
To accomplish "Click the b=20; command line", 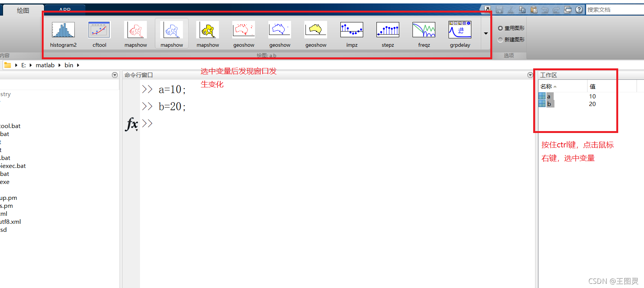I will pyautogui.click(x=172, y=106).
